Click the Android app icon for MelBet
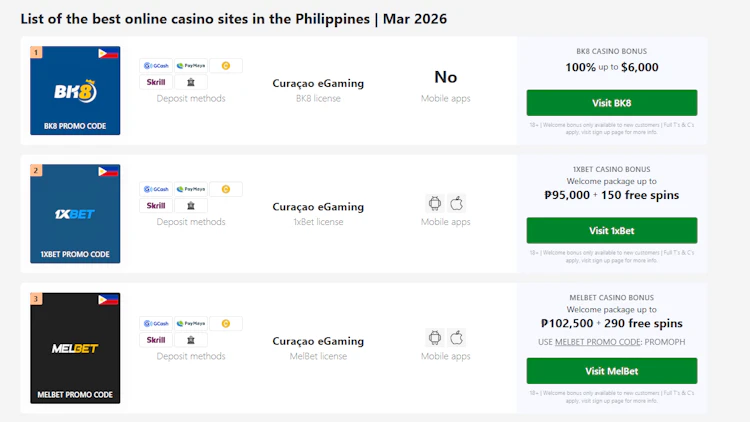The image size is (750, 422). click(435, 338)
